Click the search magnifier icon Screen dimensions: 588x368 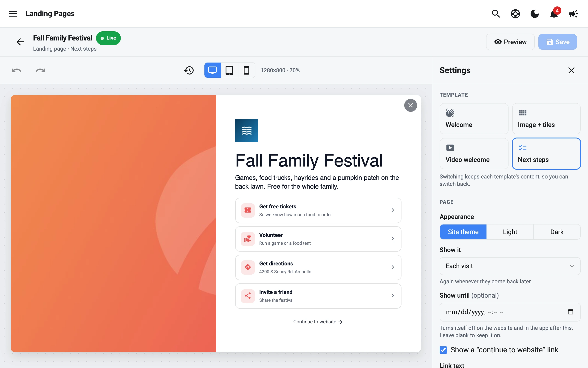point(496,14)
